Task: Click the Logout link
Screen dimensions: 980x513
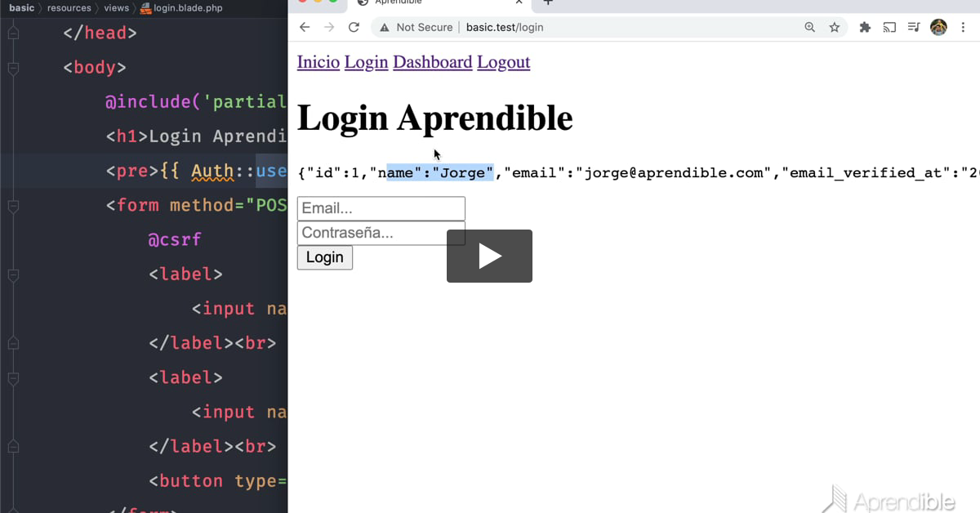Action: tap(504, 62)
